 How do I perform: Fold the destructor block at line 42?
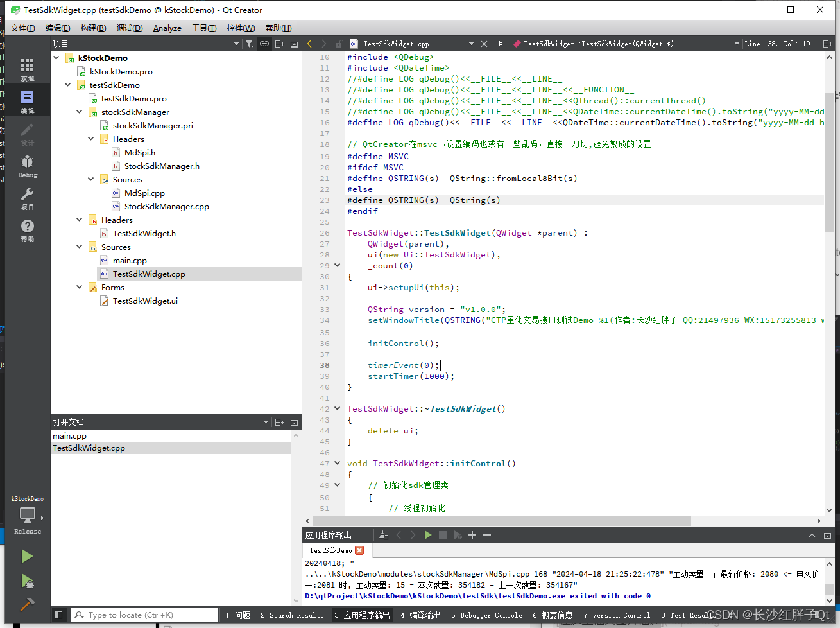click(x=338, y=408)
